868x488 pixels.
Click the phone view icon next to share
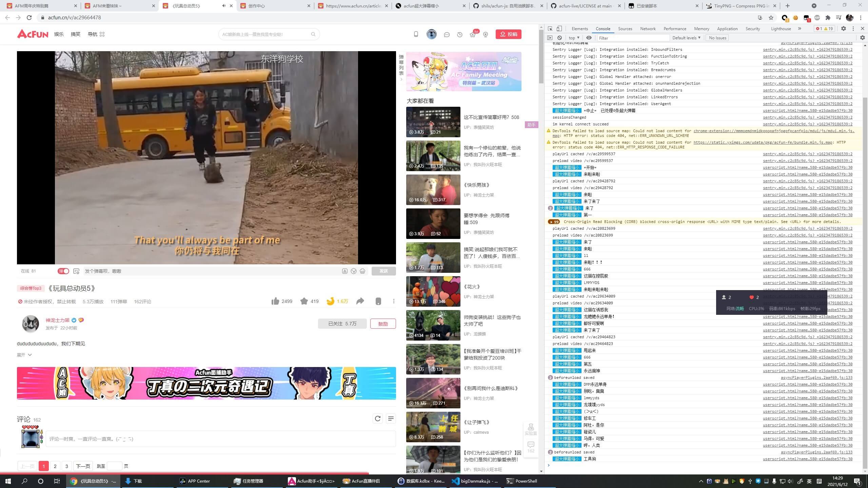tap(378, 301)
